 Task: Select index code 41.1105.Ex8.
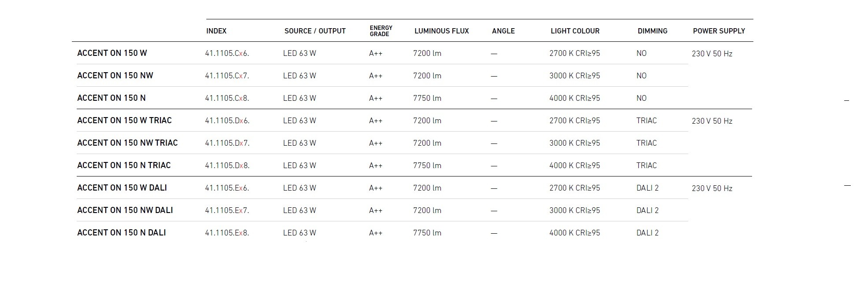tap(227, 233)
